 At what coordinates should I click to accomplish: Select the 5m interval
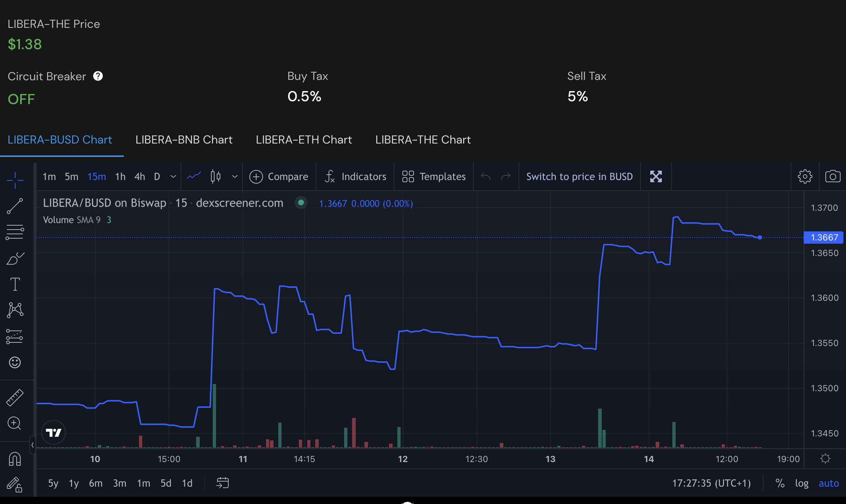pos(71,176)
